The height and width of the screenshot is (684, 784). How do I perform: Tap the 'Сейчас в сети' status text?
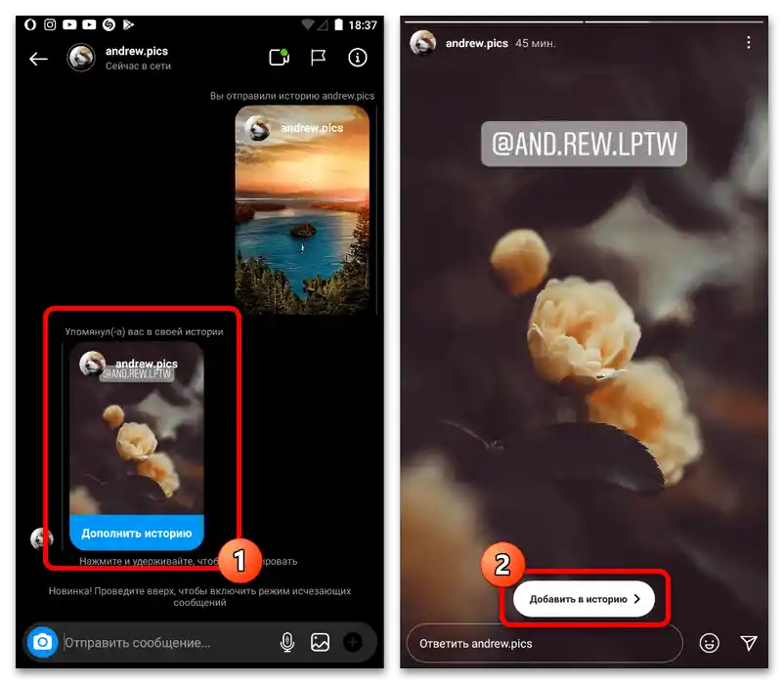coord(138,65)
